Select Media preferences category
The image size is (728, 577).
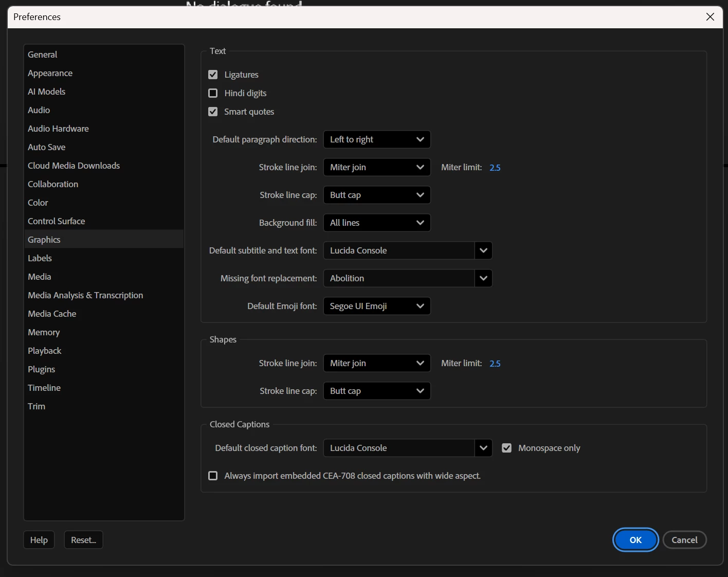coord(104,277)
